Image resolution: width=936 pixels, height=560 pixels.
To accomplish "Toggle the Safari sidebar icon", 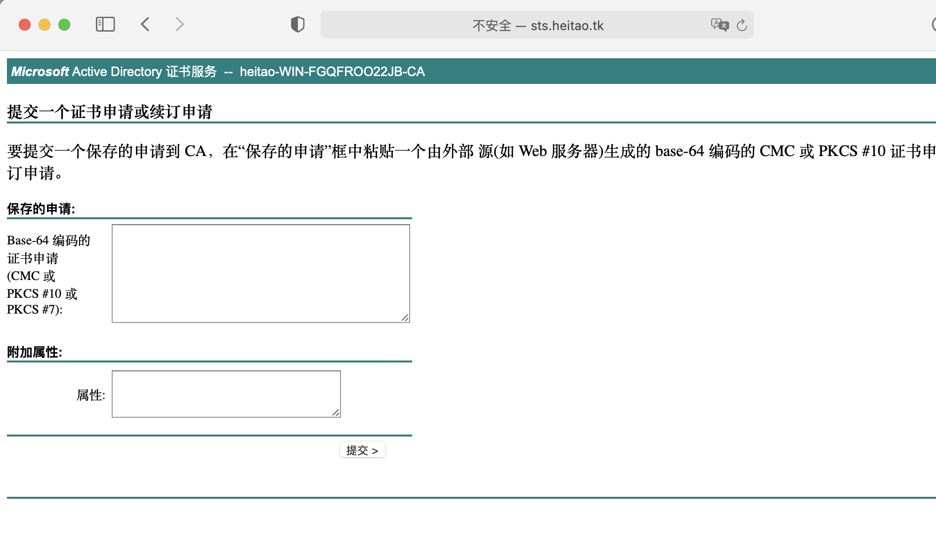I will tap(105, 24).
